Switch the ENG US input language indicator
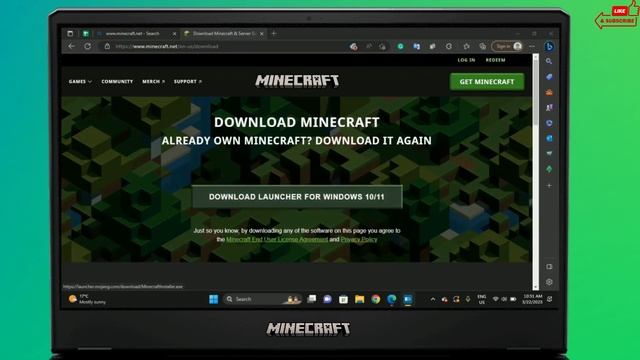Image resolution: width=640 pixels, height=360 pixels. tap(482, 299)
